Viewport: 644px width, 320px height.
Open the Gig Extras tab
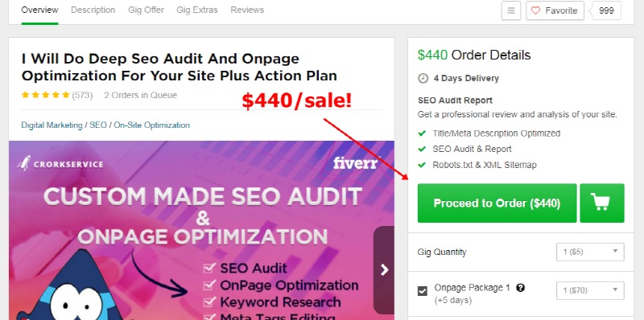(x=197, y=10)
